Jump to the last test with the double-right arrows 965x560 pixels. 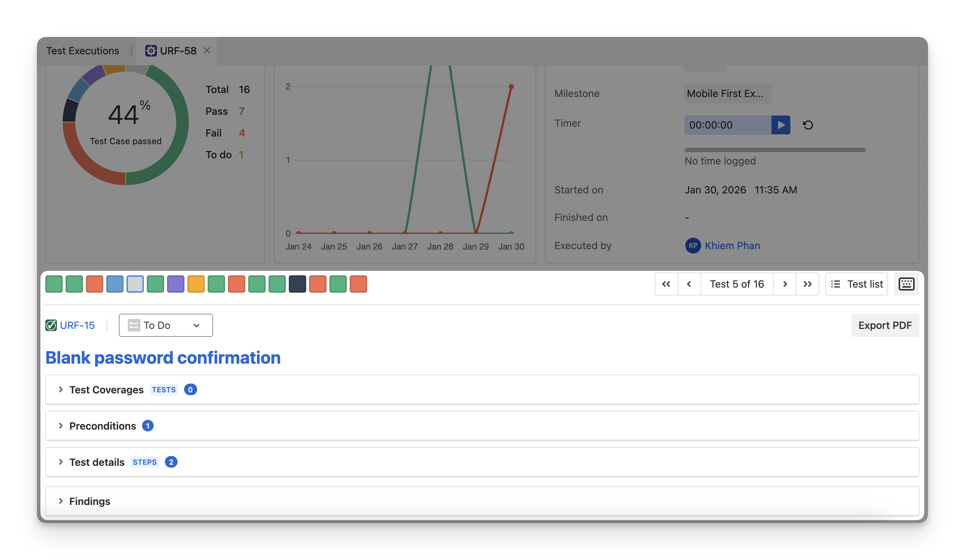[x=807, y=284]
